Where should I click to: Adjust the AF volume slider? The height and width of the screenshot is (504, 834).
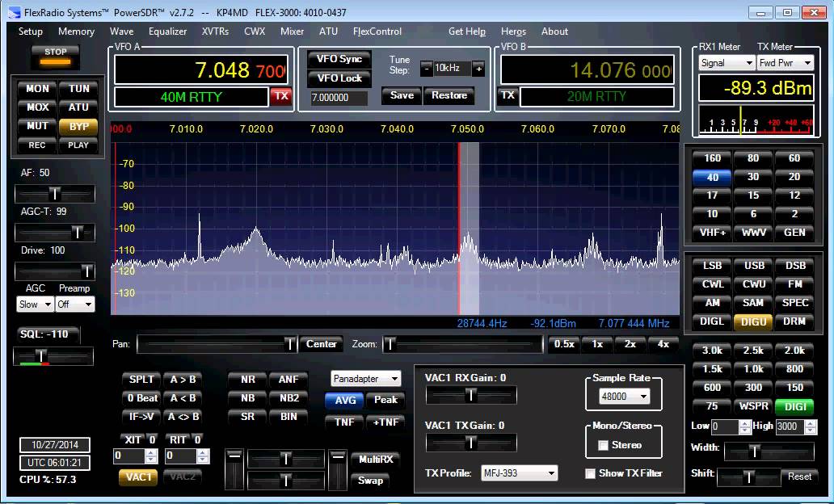coord(55,194)
